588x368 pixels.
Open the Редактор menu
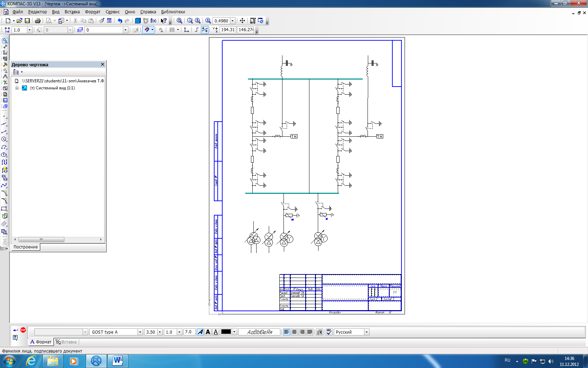coord(37,12)
